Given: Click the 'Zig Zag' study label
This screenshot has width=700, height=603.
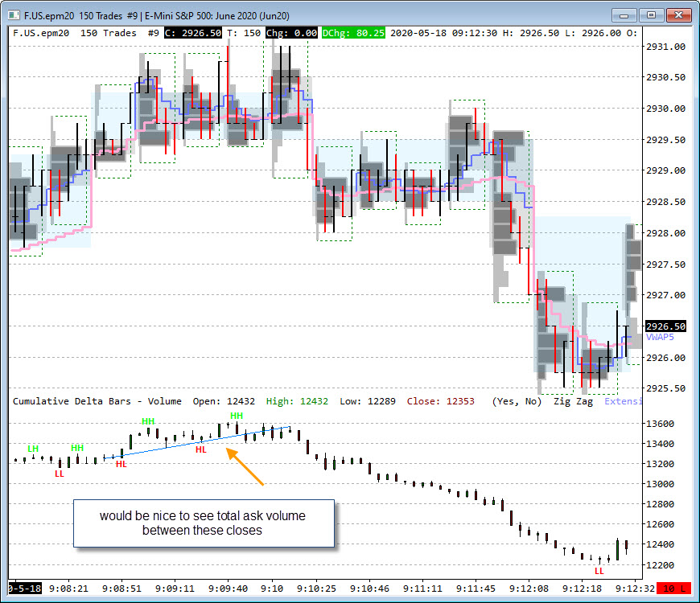Looking at the screenshot, I should 573,401.
